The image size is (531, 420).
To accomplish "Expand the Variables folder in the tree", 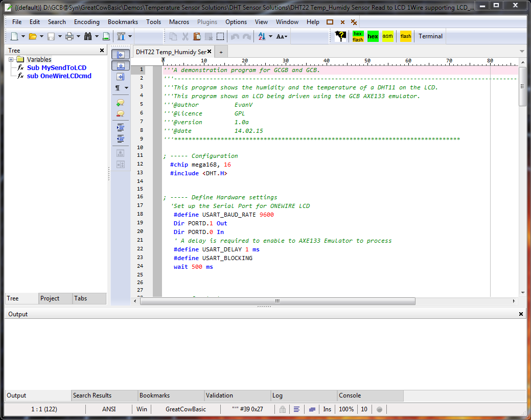I will pos(11,60).
